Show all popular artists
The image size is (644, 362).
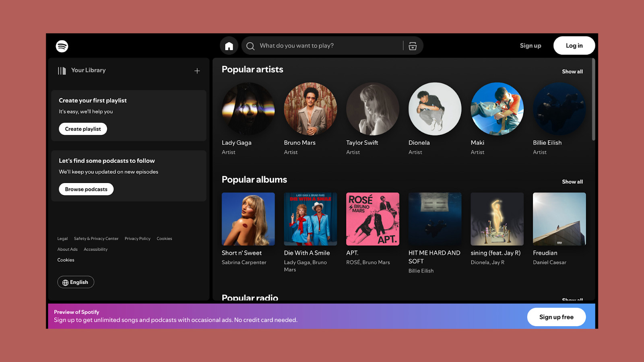pyautogui.click(x=572, y=72)
